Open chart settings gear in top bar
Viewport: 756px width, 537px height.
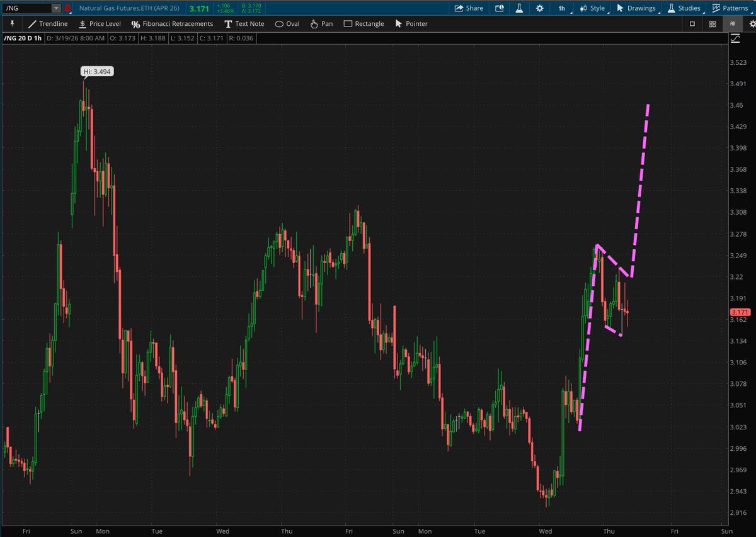(x=540, y=8)
